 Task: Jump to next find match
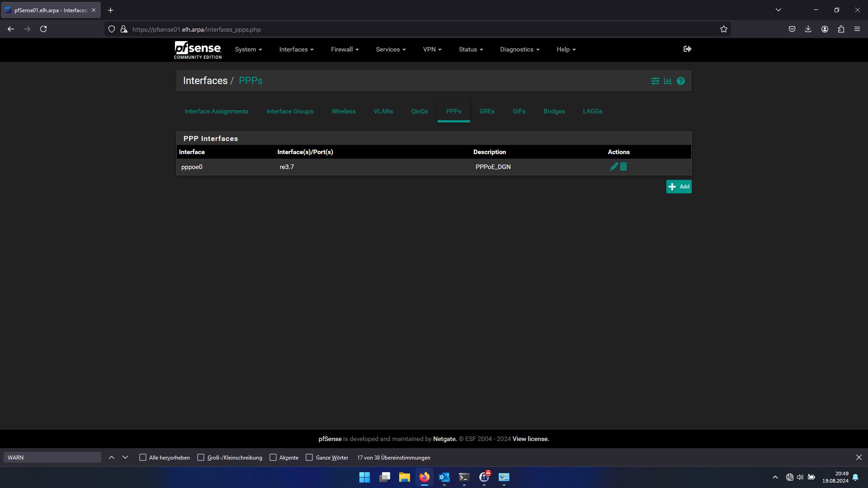125,458
